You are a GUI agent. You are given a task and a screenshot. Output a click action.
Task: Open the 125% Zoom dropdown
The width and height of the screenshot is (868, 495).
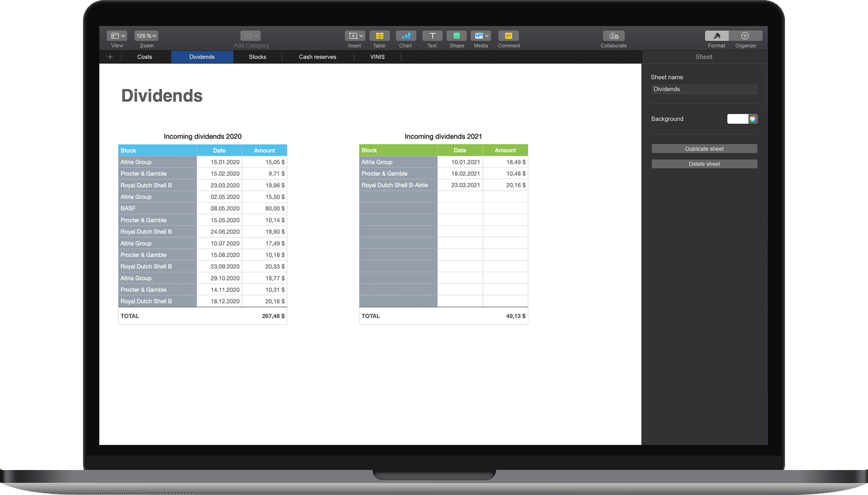point(146,36)
